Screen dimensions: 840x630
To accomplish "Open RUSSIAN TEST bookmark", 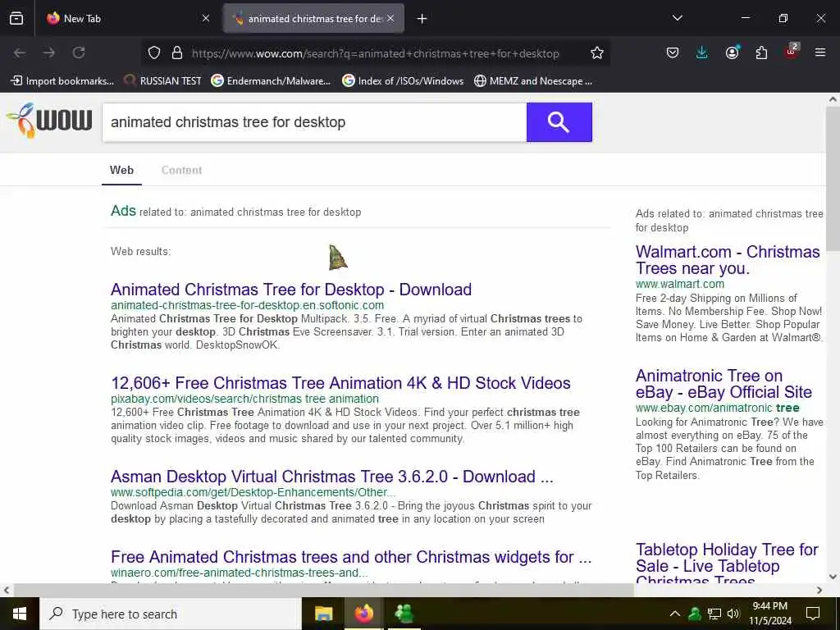I will (162, 81).
